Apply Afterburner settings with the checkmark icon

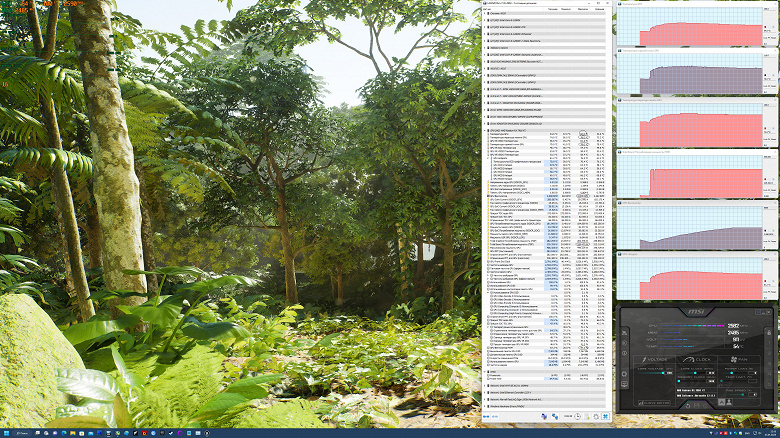(705, 406)
